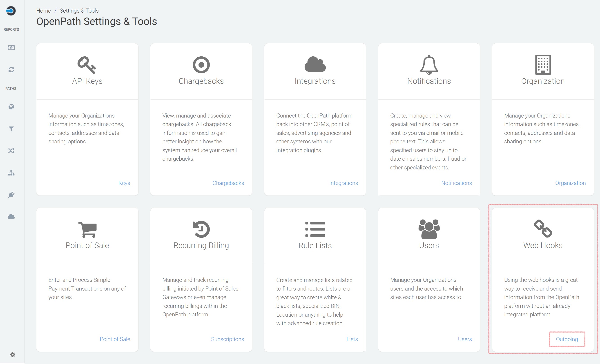The width and height of the screenshot is (600, 364).
Task: Open the Notifications link
Action: 457,183
